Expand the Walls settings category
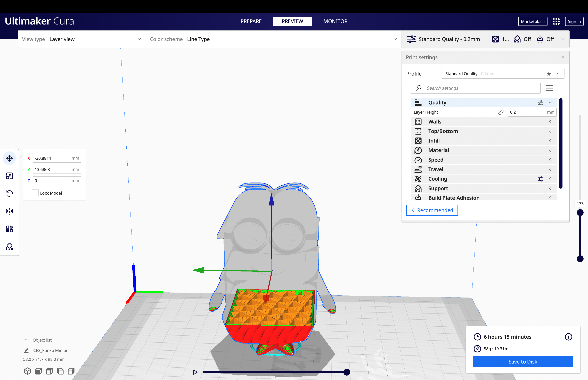 483,122
